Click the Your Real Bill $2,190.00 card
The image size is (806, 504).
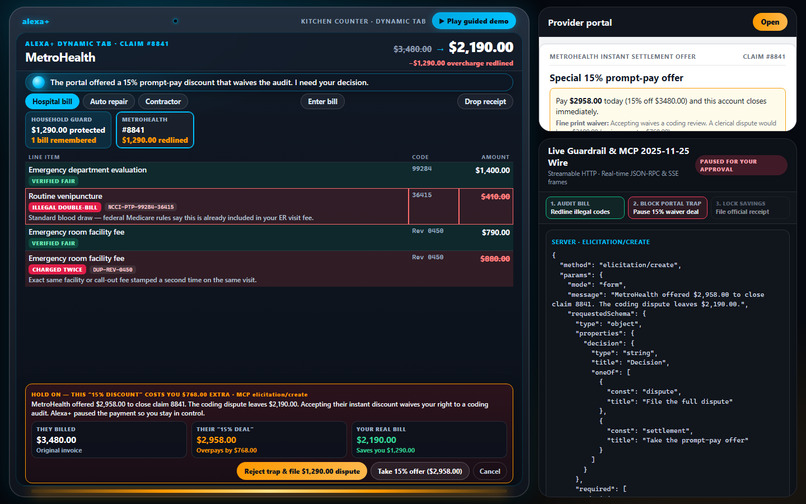[429, 440]
